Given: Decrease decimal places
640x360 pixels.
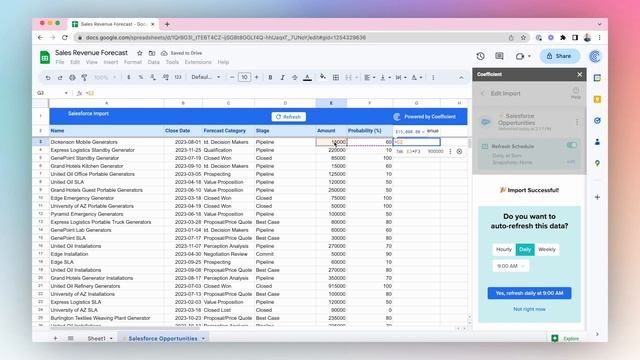Looking at the screenshot, I should point(153,78).
